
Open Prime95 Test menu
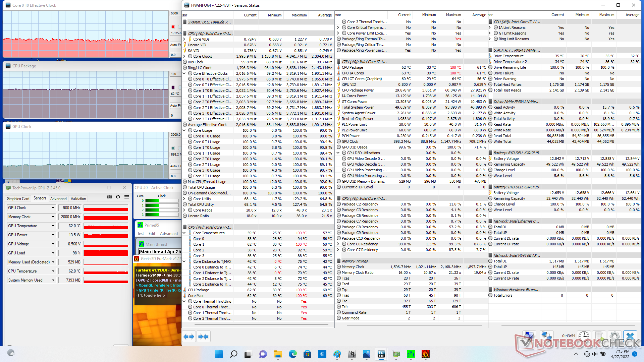[x=141, y=234]
